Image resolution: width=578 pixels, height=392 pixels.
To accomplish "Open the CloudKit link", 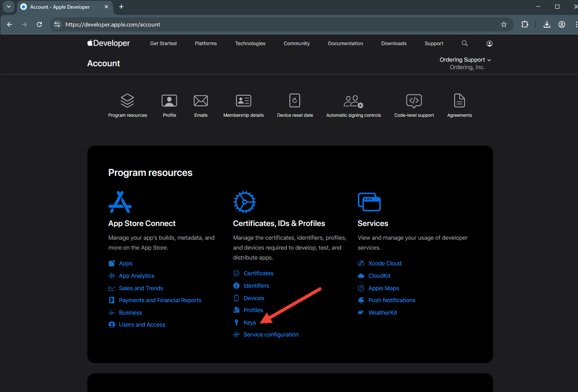I will click(380, 276).
